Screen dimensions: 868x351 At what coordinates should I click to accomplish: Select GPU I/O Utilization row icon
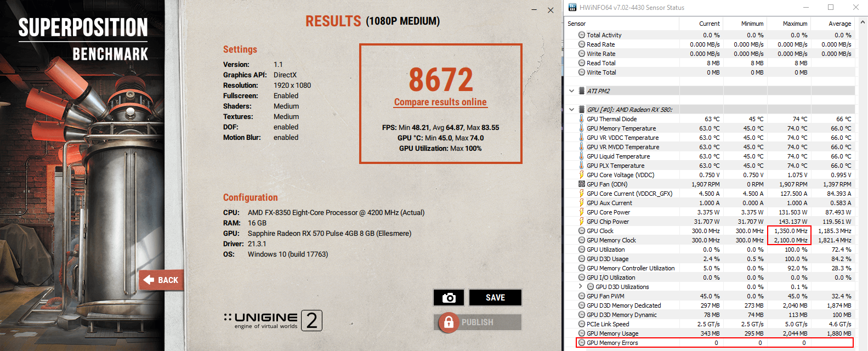pyautogui.click(x=582, y=278)
